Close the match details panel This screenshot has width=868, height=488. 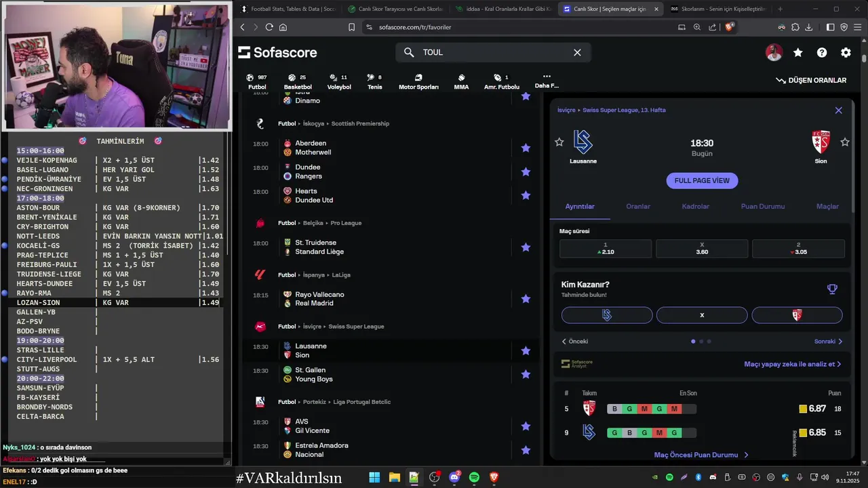click(839, 110)
